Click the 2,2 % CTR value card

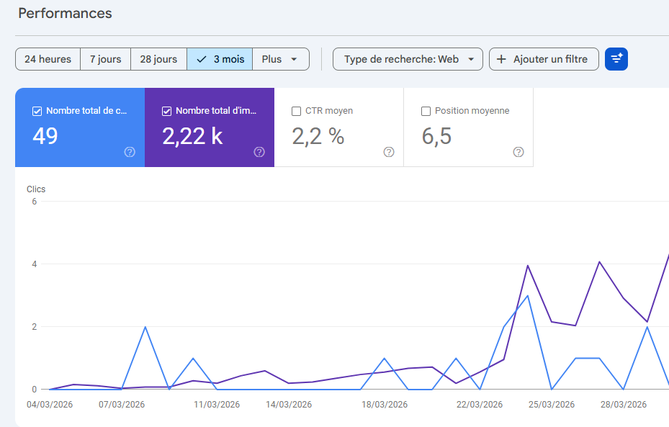[338, 137]
